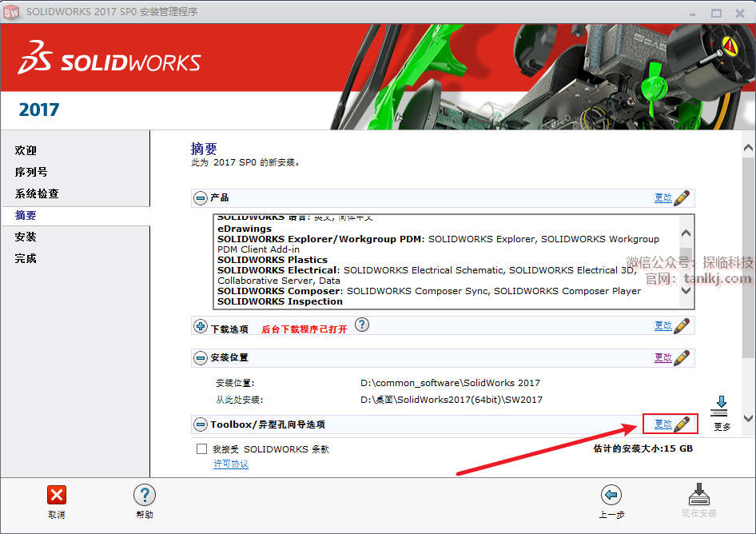Image resolution: width=756 pixels, height=534 pixels.
Task: Click 更改 link in Toolbox/异型孔向导选项 row
Action: (x=662, y=424)
